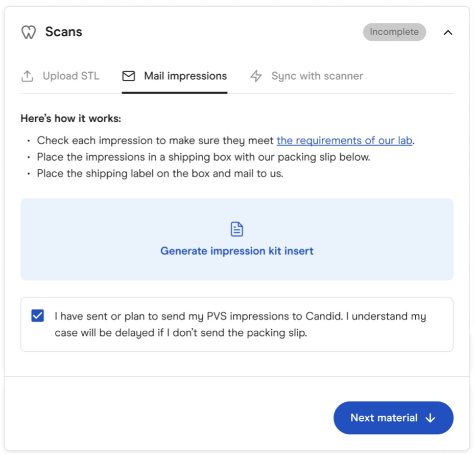Click Generate impression kit insert text

237,251
